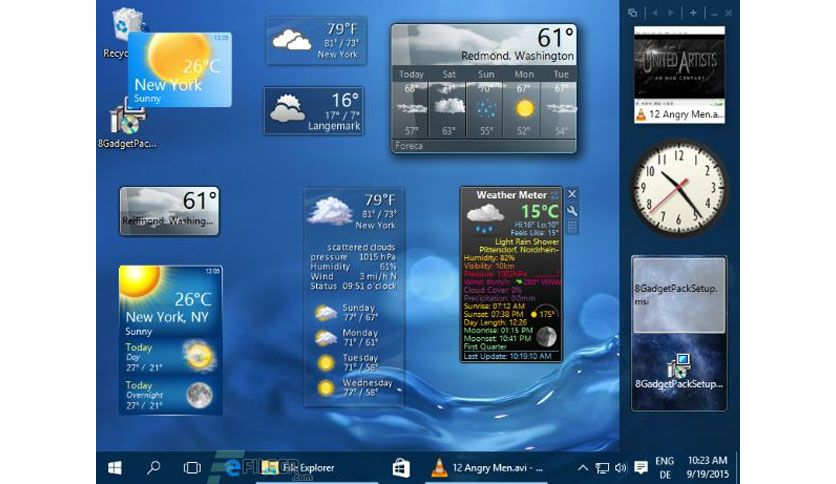Click the Foreca link in Redmond gadget
836x484 pixels.
pos(409,146)
